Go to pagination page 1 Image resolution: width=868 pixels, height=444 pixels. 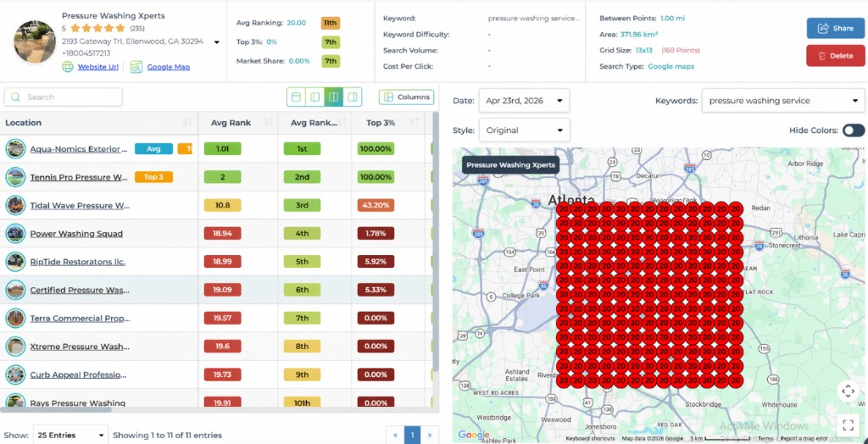coord(413,435)
